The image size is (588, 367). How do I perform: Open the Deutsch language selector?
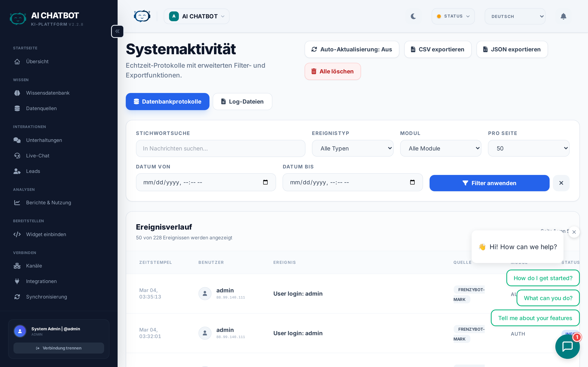tap(515, 17)
